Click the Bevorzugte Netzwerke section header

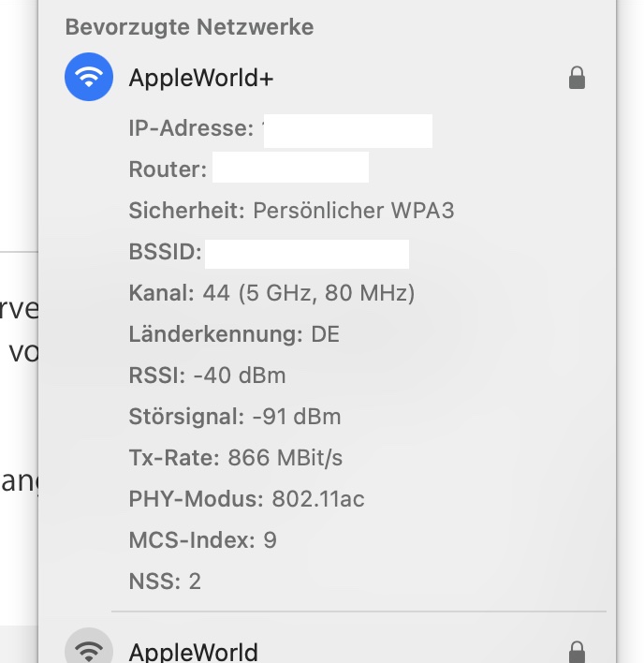[189, 27]
